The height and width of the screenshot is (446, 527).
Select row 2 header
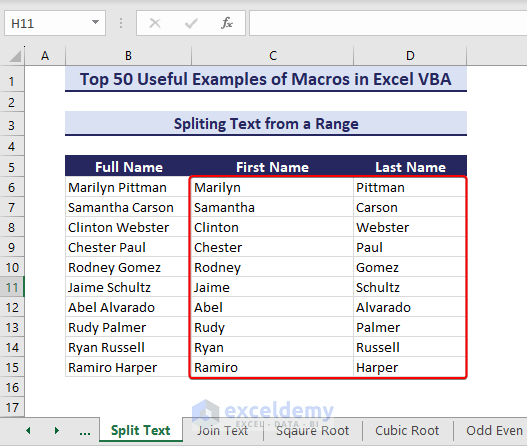12,102
